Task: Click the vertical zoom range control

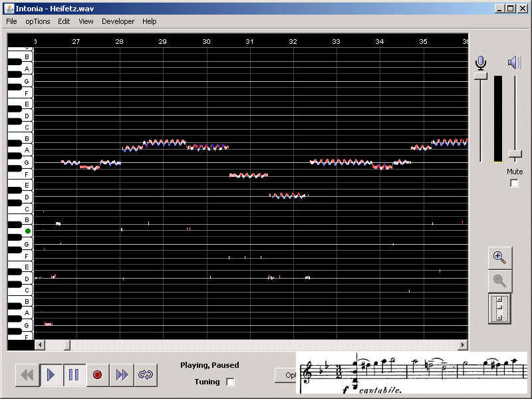Action: click(x=499, y=309)
